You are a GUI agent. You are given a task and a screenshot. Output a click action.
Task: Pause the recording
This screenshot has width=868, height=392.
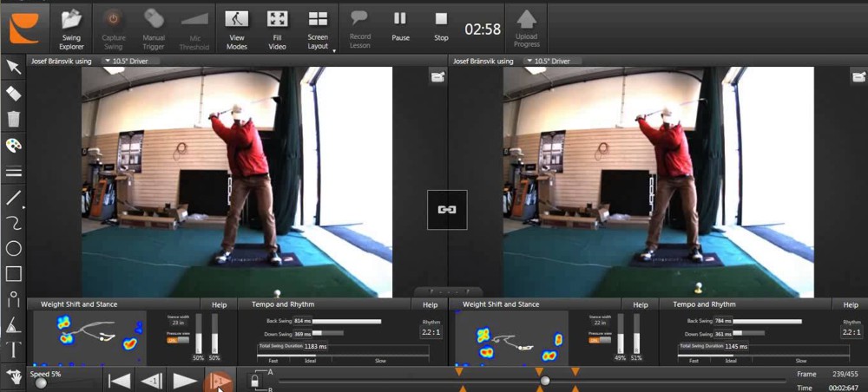click(400, 25)
